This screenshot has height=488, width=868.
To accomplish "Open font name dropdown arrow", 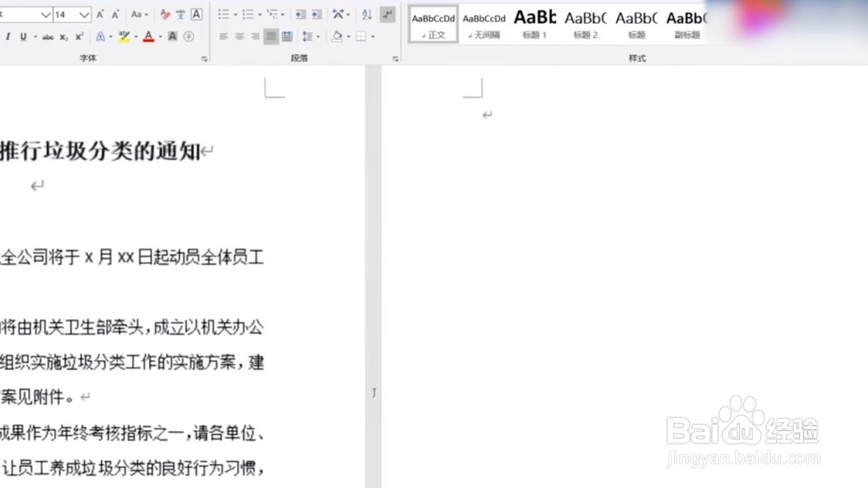I will (x=45, y=14).
